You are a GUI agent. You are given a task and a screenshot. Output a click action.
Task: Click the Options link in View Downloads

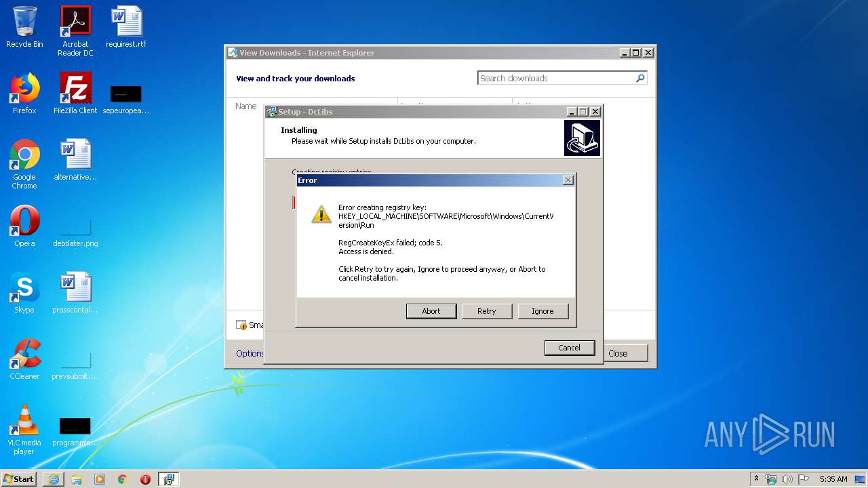click(x=250, y=353)
